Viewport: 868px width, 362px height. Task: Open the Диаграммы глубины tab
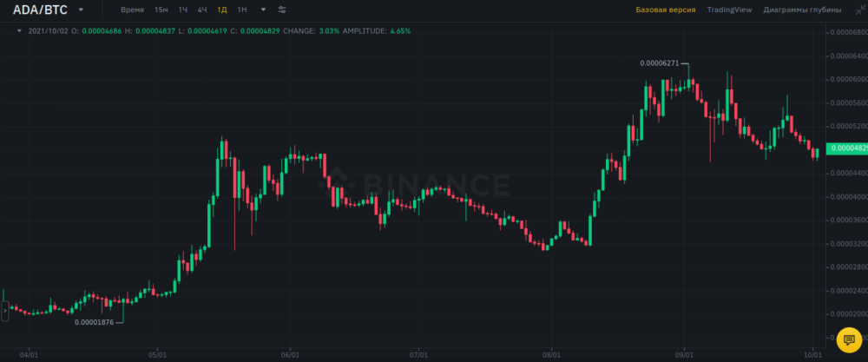tap(802, 10)
